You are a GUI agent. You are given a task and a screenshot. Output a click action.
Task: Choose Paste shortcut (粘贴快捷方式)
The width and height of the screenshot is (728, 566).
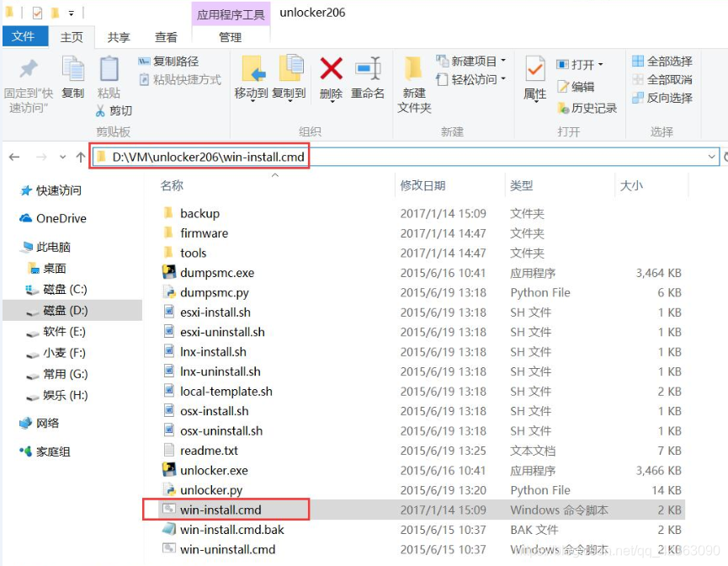click(180, 79)
